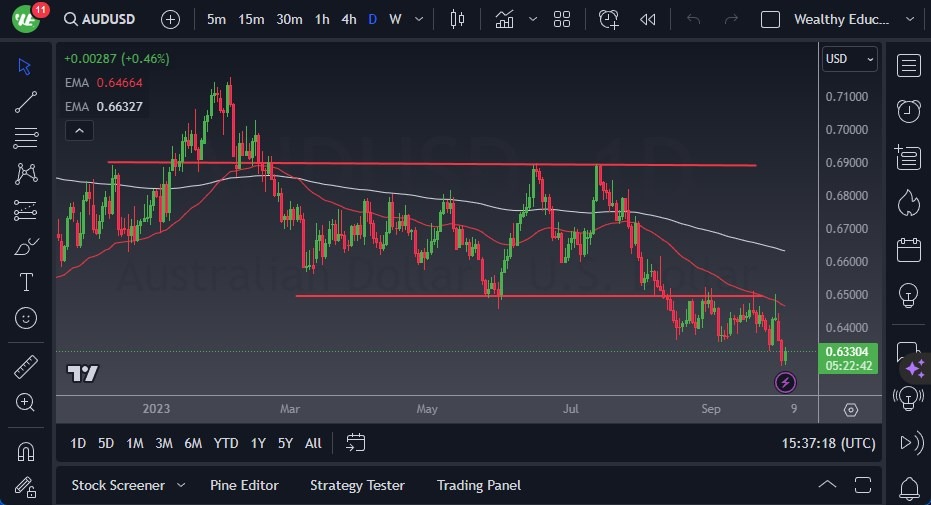The image size is (931, 505).
Task: Toggle the layout fullscreen checkbox square
Action: pos(770,19)
